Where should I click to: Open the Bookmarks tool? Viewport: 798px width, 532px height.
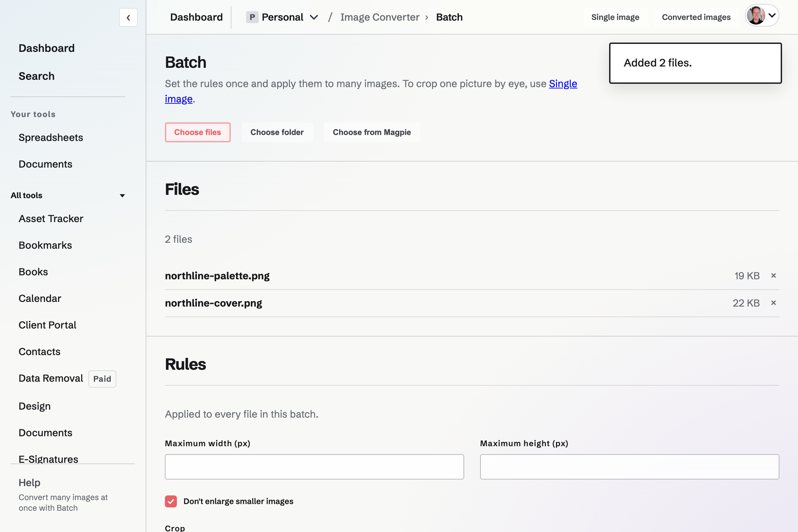point(45,245)
